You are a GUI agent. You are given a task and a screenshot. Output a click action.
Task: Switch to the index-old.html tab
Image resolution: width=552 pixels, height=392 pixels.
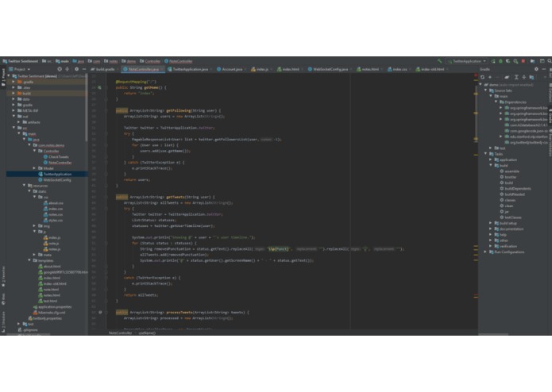tap(431, 69)
